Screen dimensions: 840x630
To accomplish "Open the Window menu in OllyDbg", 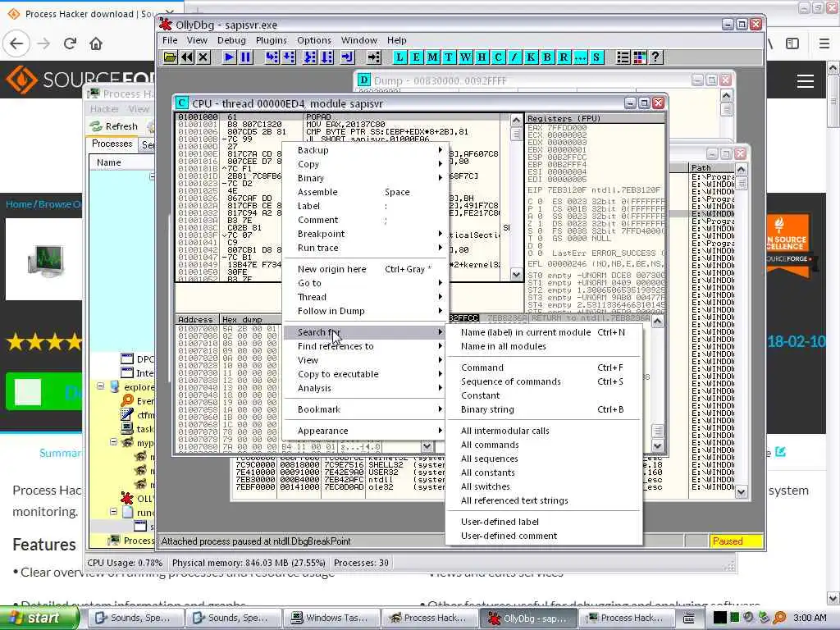I will coord(359,40).
